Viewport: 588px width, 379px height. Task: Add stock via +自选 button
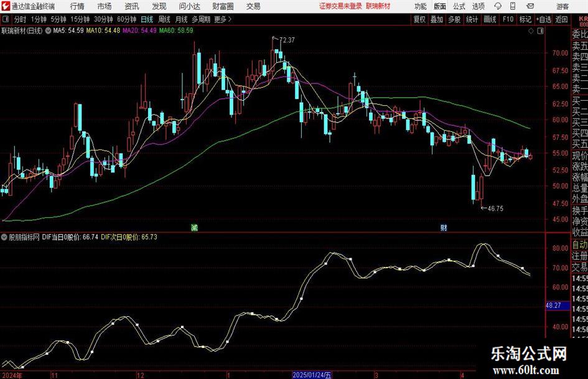pyautogui.click(x=544, y=19)
